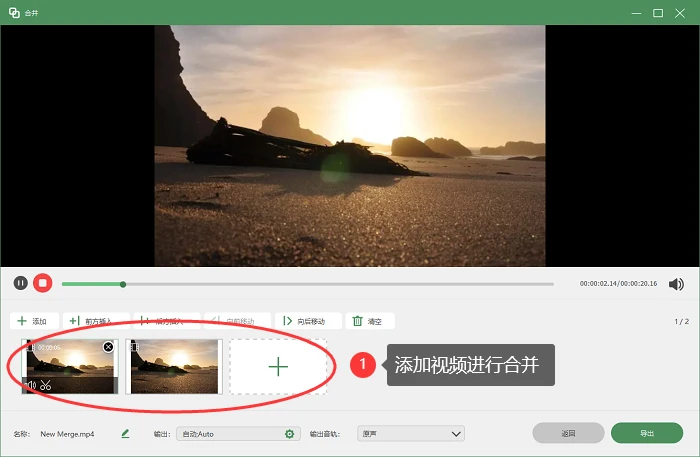700x457 pixels.
Task: Click the gray 返回 back button
Action: pyautogui.click(x=568, y=433)
